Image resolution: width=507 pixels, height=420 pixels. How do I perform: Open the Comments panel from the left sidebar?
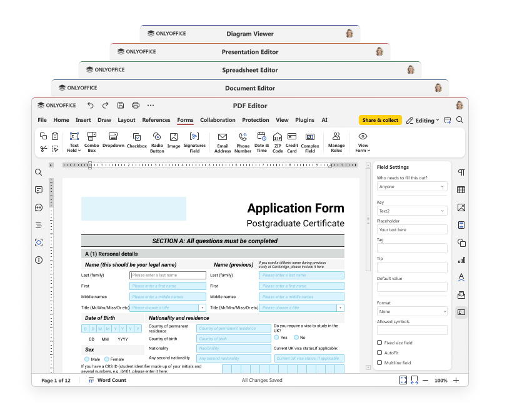pyautogui.click(x=38, y=189)
